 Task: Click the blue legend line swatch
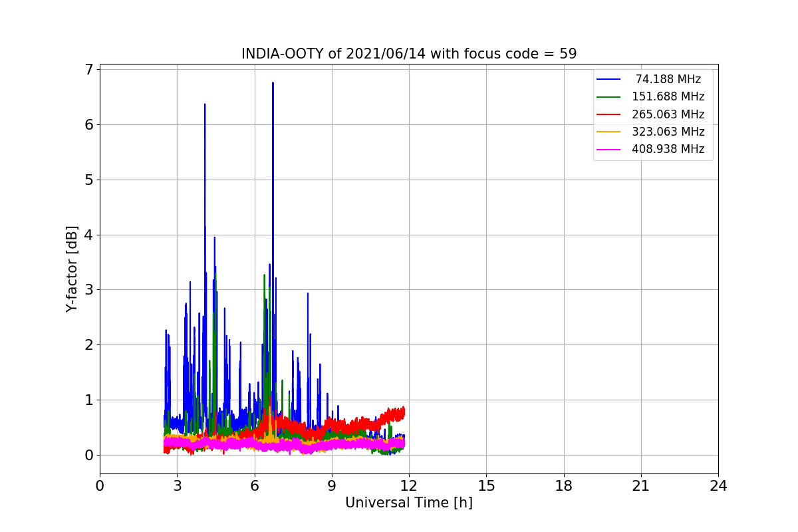click(608, 79)
